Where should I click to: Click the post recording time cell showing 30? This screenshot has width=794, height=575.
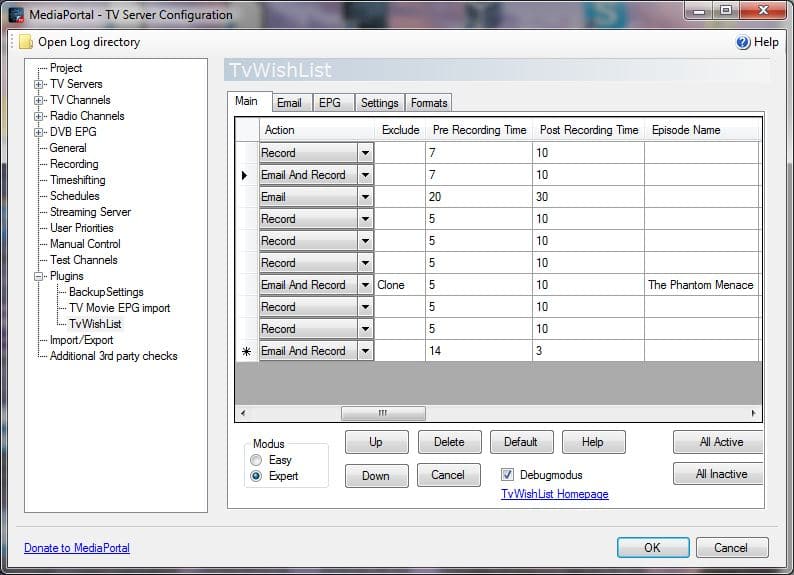click(x=588, y=197)
